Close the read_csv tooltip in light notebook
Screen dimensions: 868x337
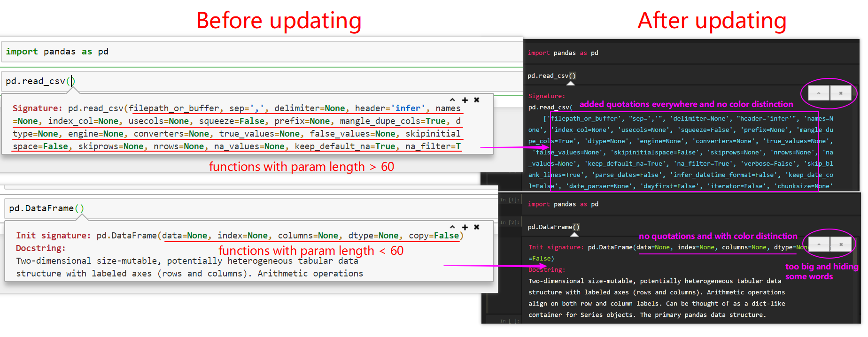(477, 100)
